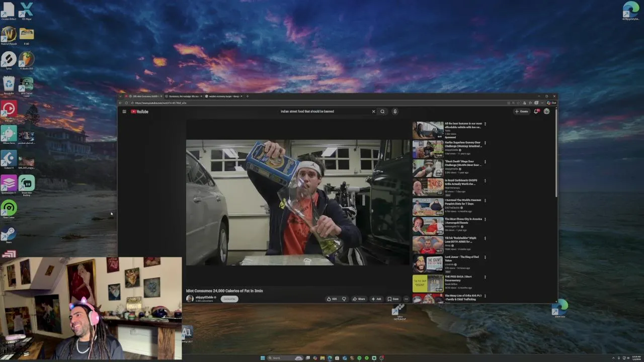Open more actions menu under video

[x=406, y=299]
